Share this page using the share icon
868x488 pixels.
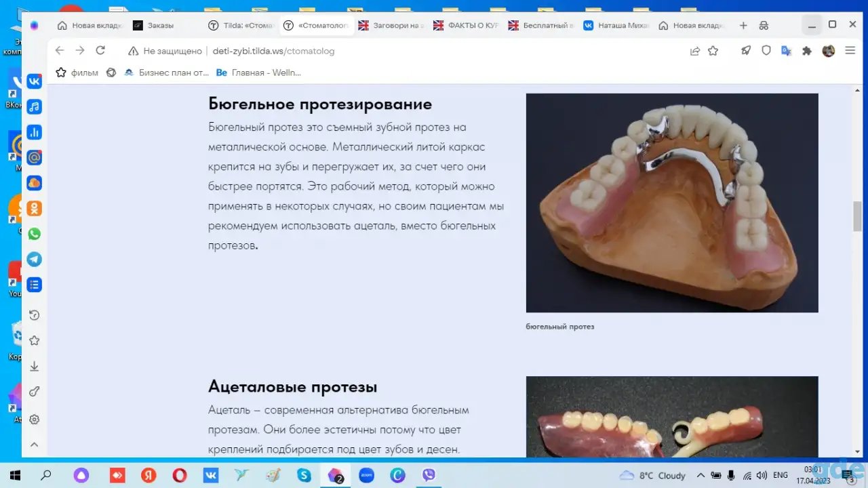tap(695, 51)
